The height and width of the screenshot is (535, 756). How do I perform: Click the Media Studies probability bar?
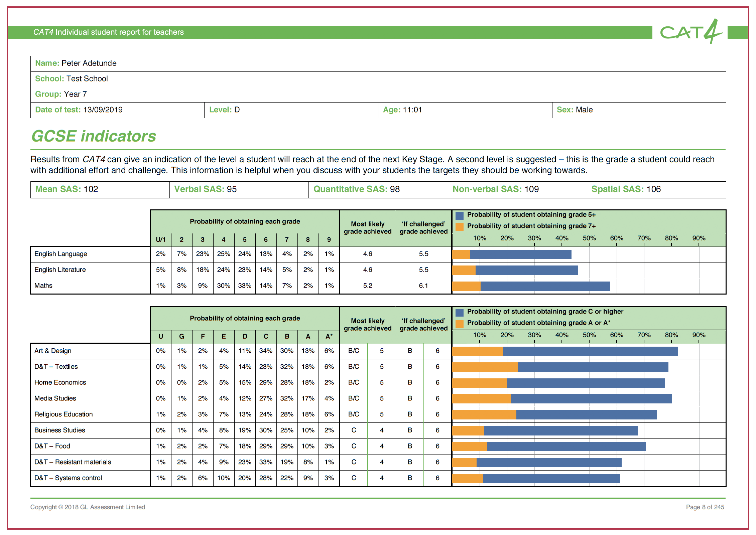(562, 399)
